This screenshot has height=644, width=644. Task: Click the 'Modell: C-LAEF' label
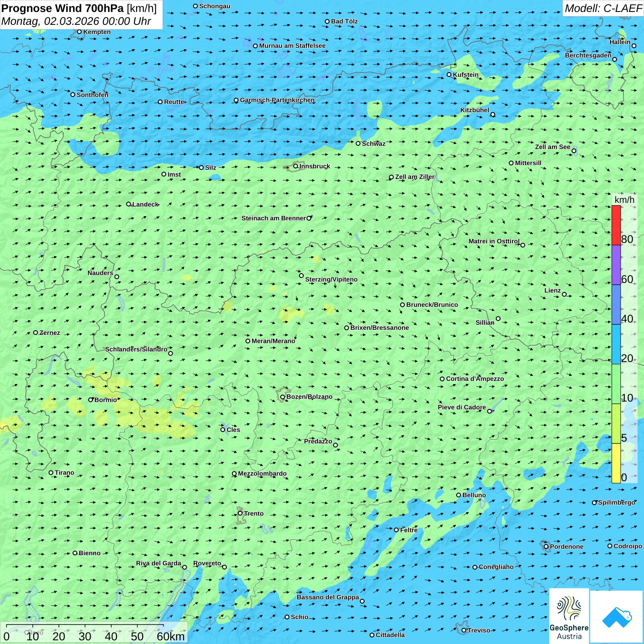coord(603,8)
